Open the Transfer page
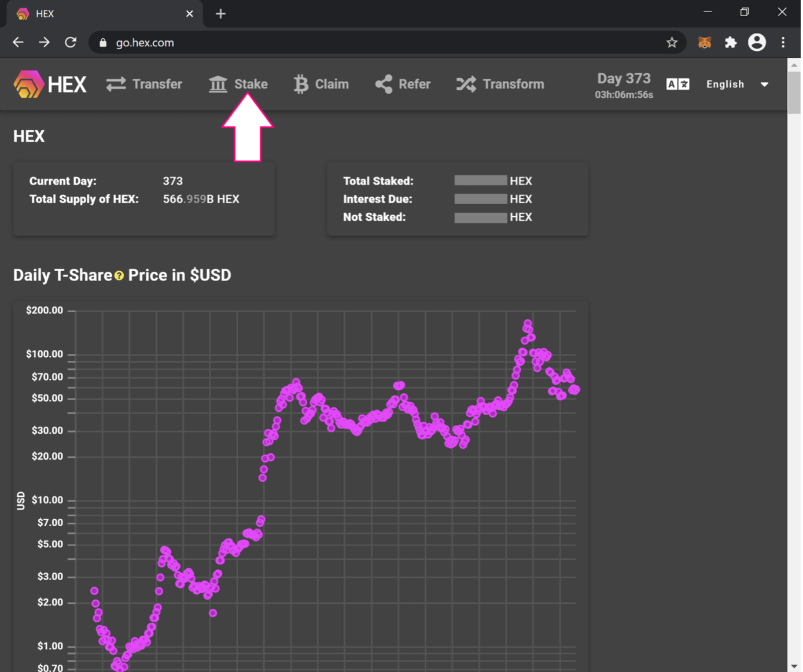The height and width of the screenshot is (672, 803). tap(144, 84)
